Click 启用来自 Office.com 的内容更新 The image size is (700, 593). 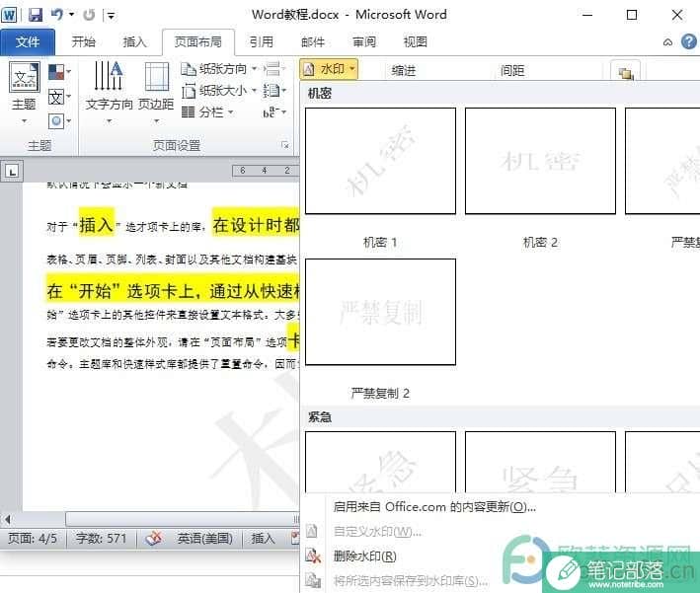point(434,507)
